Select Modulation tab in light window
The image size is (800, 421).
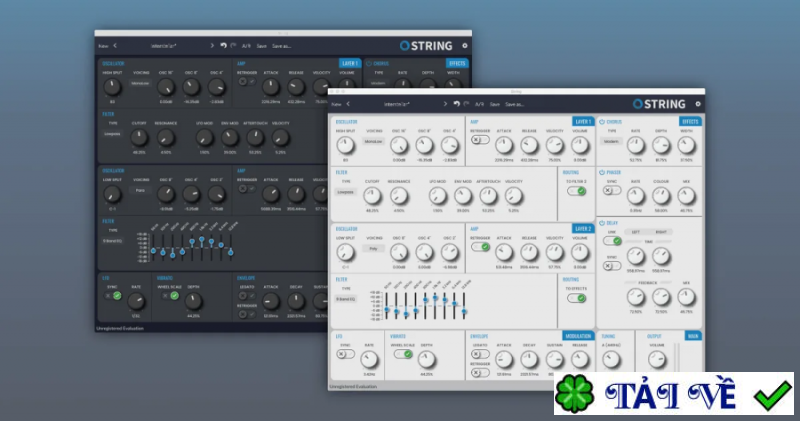coord(577,336)
